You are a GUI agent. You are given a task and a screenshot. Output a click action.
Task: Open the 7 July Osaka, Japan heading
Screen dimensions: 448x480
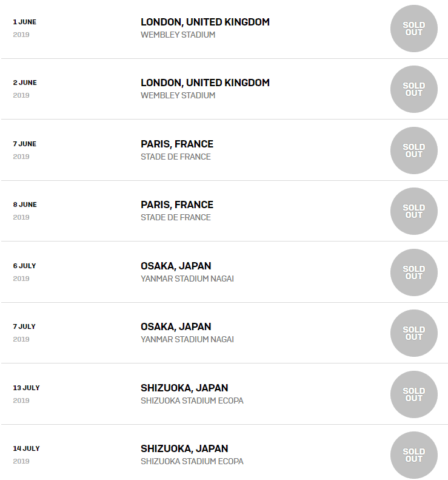pyautogui.click(x=176, y=326)
